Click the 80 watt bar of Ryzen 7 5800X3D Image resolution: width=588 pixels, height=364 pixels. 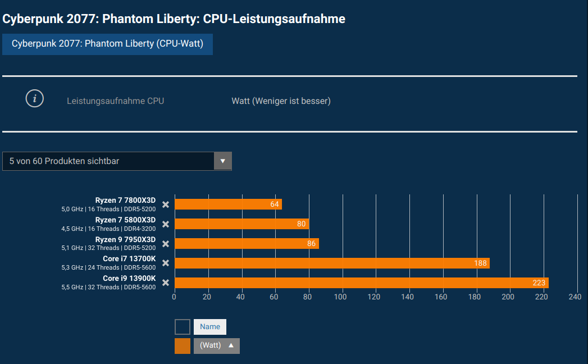(x=242, y=224)
